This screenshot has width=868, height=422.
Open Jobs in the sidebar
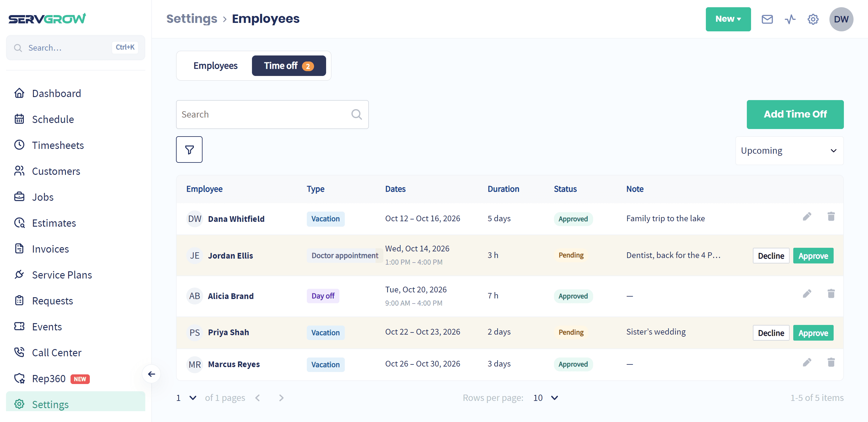(x=75, y=197)
